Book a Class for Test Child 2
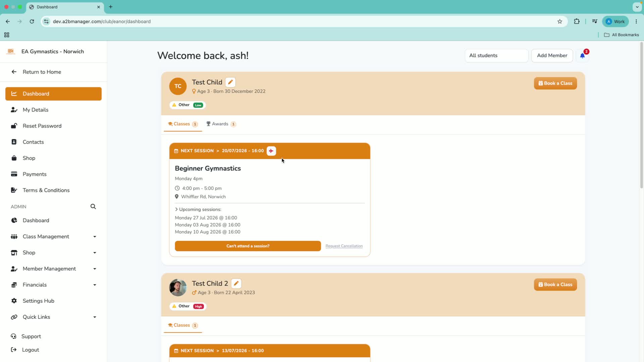The width and height of the screenshot is (644, 362). point(555,285)
